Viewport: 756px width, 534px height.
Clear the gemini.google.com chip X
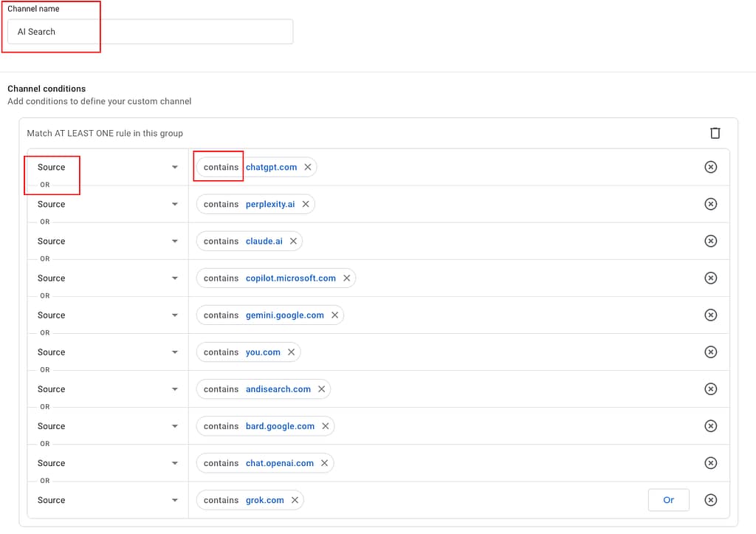334,315
